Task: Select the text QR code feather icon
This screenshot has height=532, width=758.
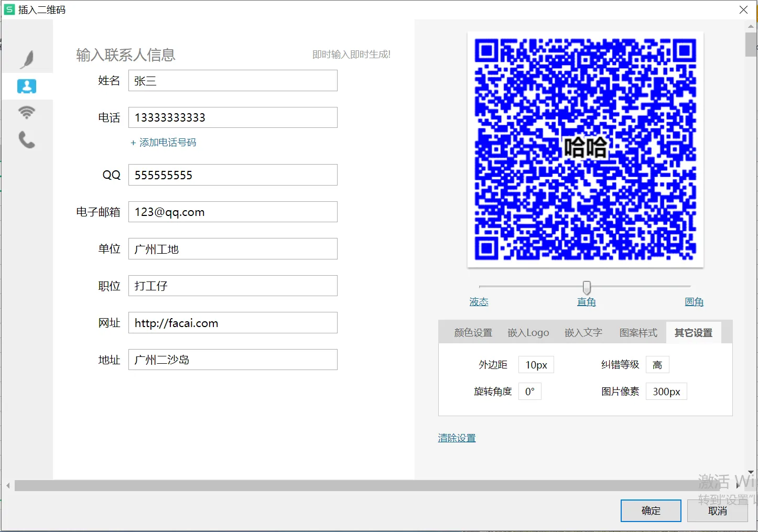Action: (27, 59)
